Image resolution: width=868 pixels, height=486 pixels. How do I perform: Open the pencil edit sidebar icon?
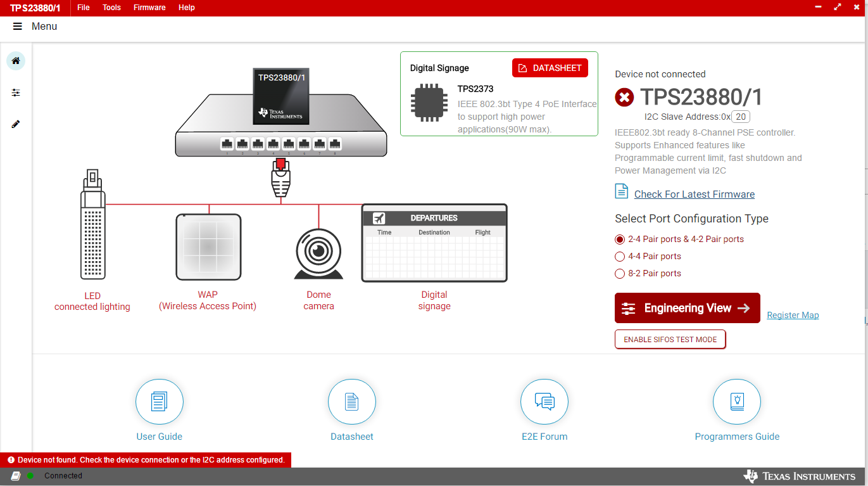[16, 124]
